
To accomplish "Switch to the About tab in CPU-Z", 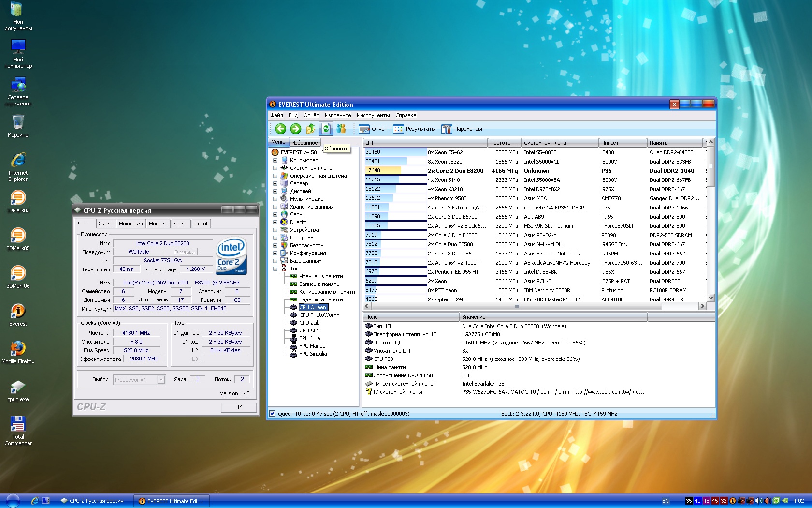I will 201,224.
